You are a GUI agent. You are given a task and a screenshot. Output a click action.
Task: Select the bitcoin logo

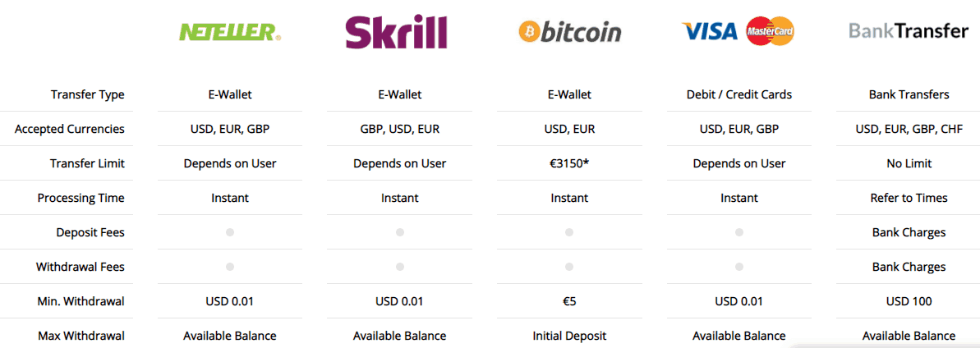[570, 32]
